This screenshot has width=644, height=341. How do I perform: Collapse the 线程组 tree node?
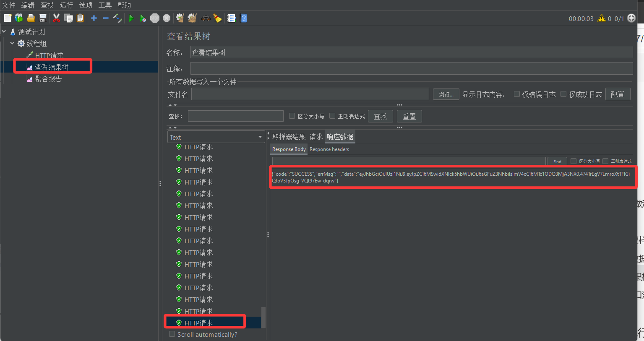coord(12,43)
